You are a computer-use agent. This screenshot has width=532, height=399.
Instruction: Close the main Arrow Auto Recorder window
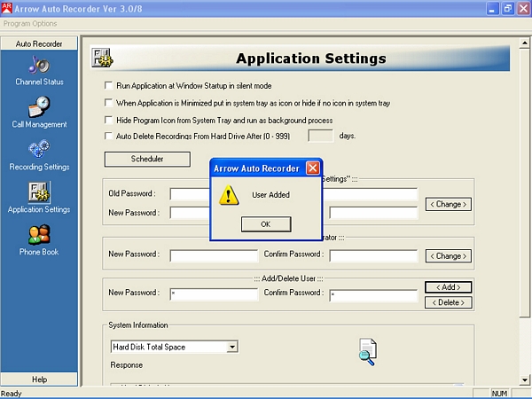click(x=523, y=8)
